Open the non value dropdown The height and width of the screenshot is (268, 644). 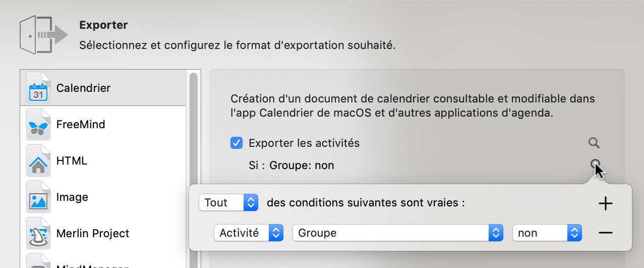547,233
